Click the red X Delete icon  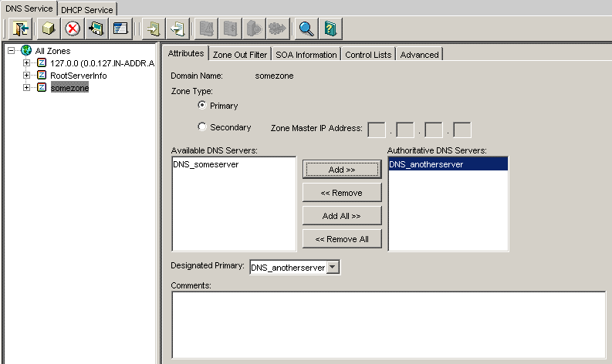(x=73, y=29)
